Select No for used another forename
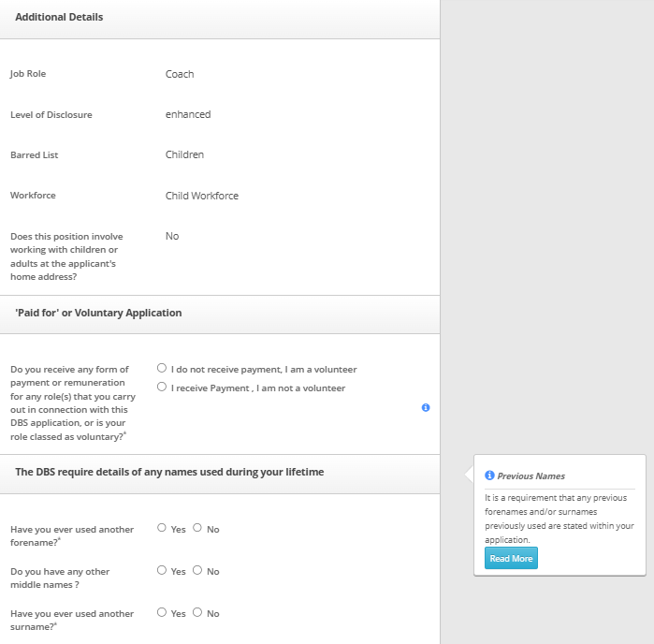 (x=197, y=529)
